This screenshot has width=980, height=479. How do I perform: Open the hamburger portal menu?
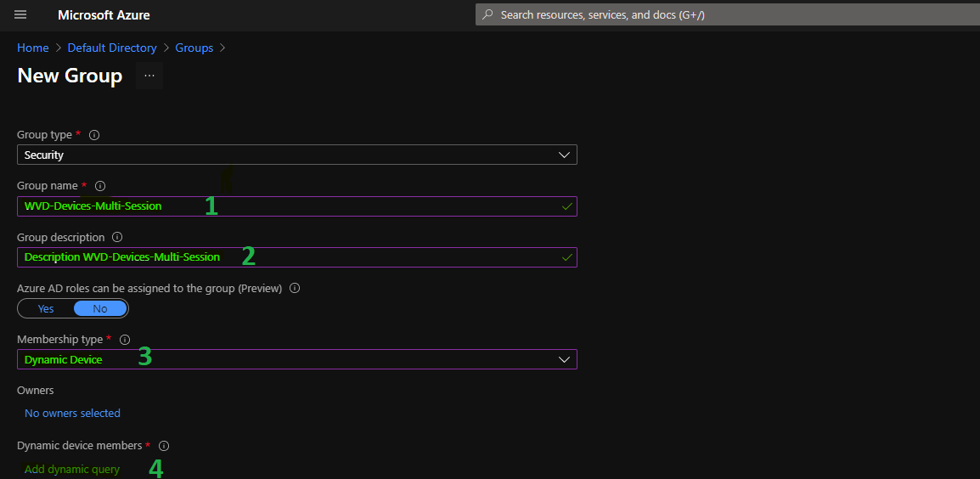pos(20,14)
